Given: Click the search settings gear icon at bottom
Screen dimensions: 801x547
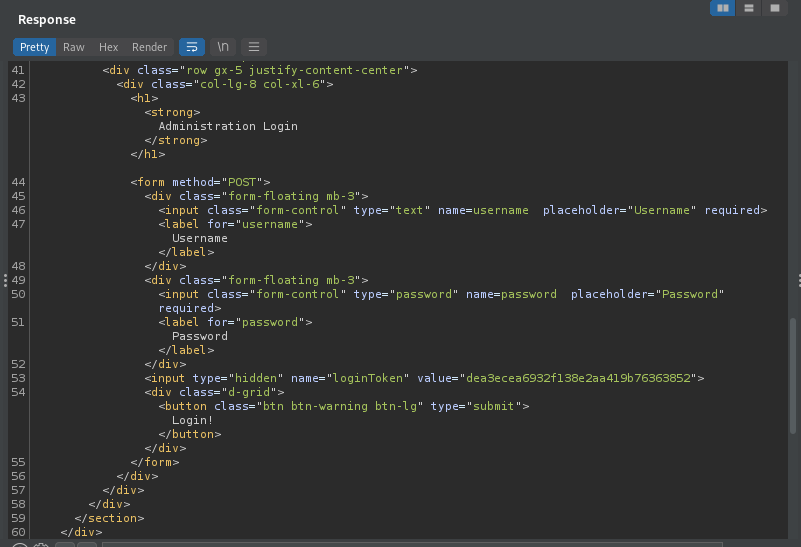Looking at the screenshot, I should (41, 544).
